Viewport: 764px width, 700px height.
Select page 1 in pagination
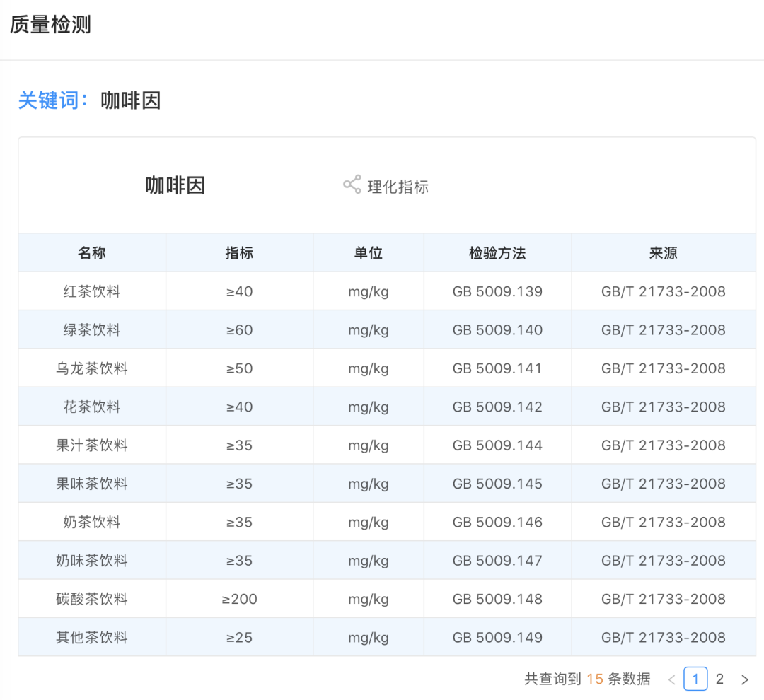tap(695, 679)
